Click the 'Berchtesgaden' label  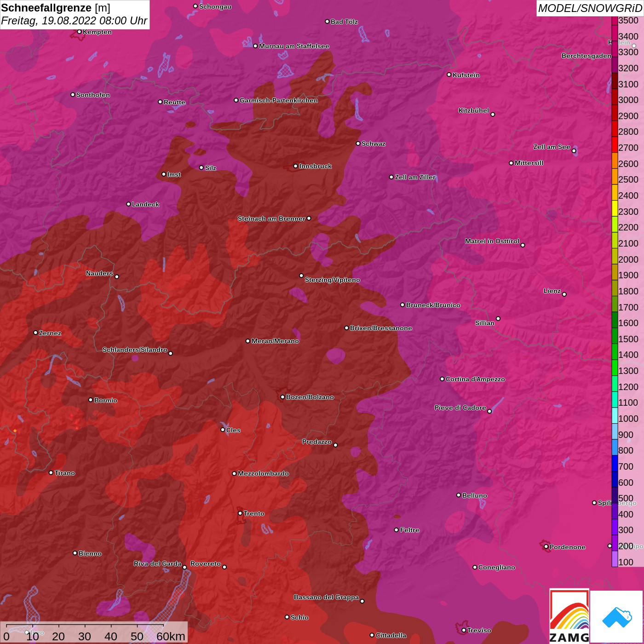coord(586,56)
